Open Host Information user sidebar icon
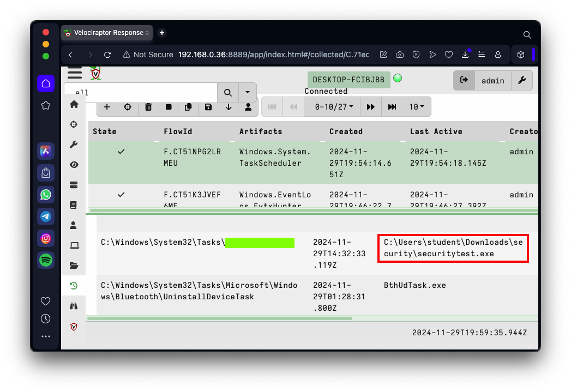 coord(74,225)
